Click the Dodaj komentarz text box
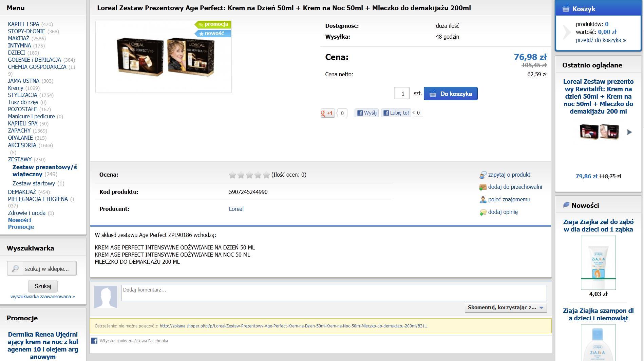 (x=334, y=293)
